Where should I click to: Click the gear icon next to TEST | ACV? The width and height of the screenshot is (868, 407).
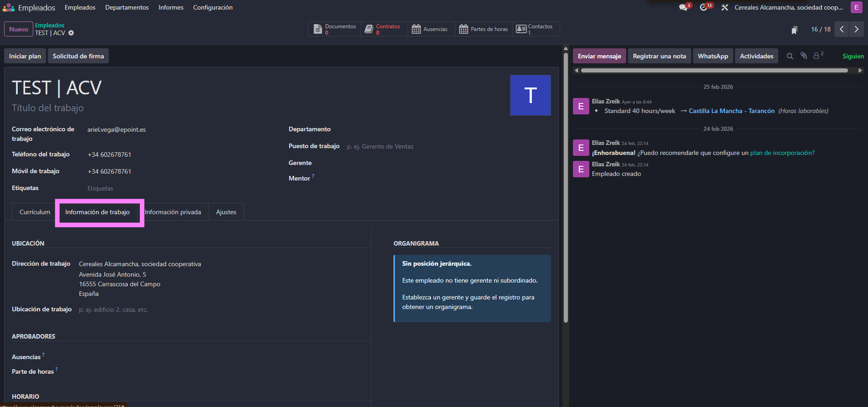(x=71, y=33)
